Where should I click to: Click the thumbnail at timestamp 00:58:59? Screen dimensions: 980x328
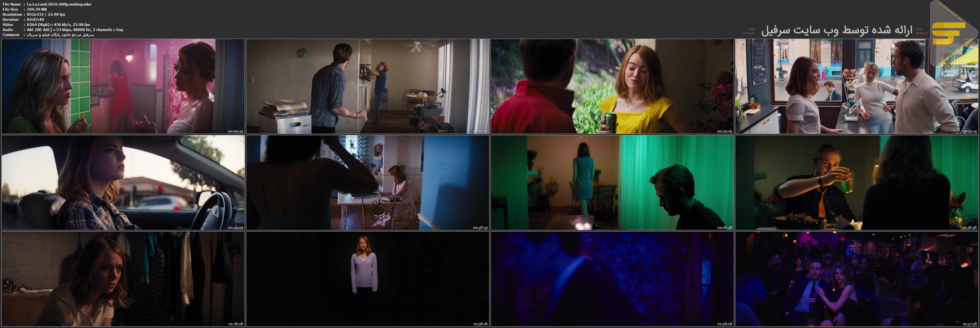[368, 182]
